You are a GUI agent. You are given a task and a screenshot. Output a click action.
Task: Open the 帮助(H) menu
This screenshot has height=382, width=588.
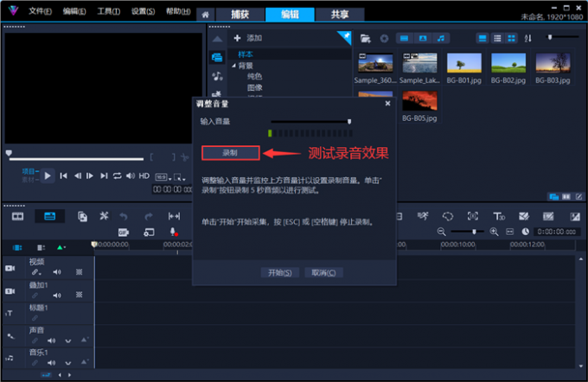pyautogui.click(x=178, y=11)
